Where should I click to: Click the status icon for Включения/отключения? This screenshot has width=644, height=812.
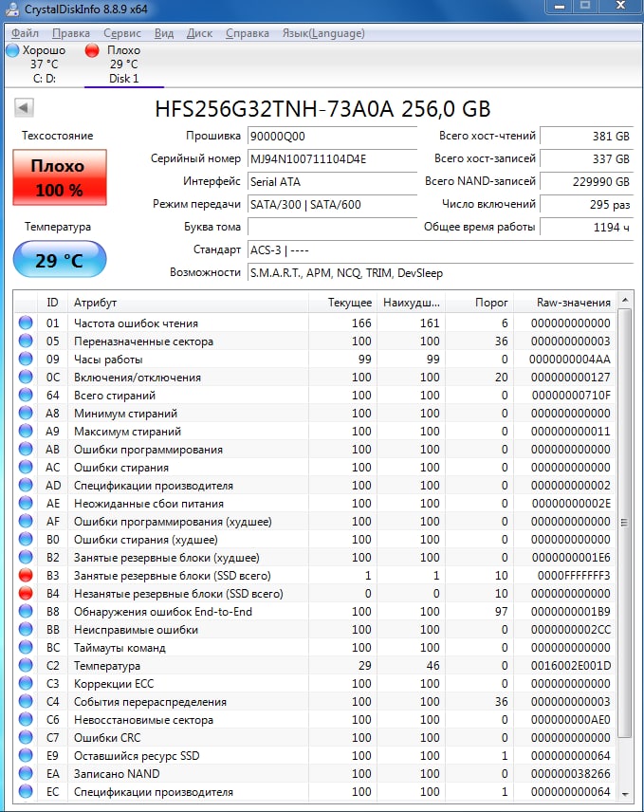(x=26, y=377)
